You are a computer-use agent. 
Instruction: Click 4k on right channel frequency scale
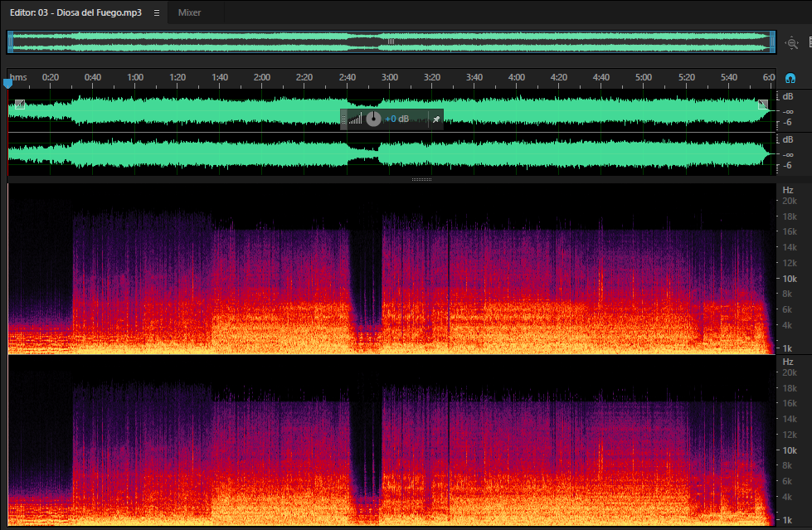pos(787,497)
